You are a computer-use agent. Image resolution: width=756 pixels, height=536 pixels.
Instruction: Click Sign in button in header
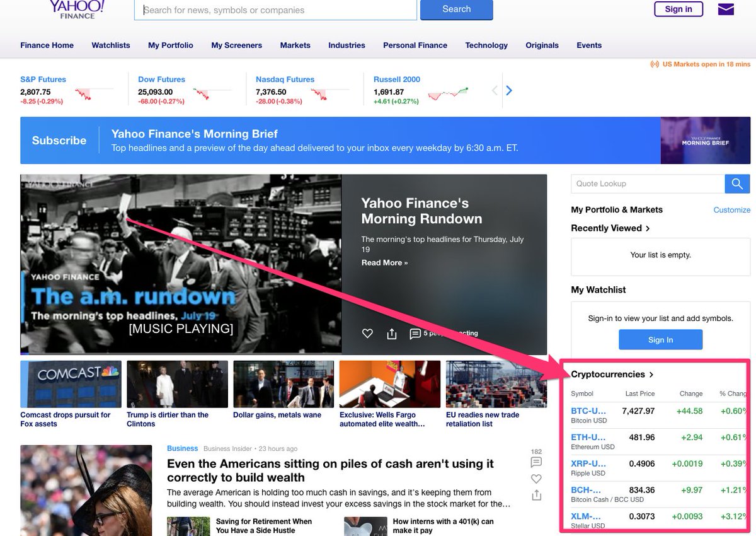679,9
